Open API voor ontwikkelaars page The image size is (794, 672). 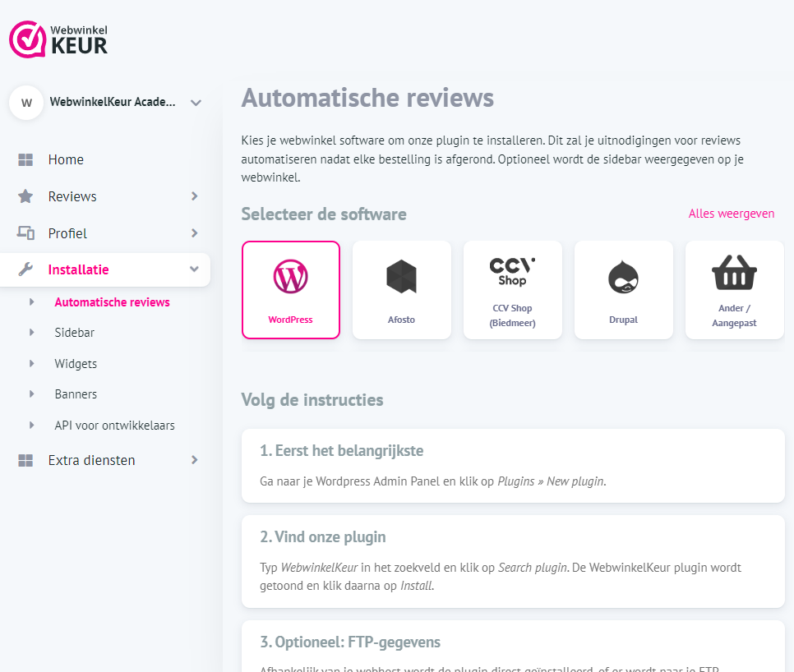[114, 426]
